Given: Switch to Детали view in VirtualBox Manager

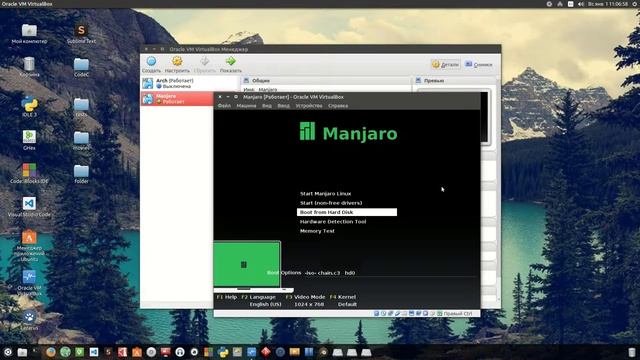Looking at the screenshot, I should (445, 64).
